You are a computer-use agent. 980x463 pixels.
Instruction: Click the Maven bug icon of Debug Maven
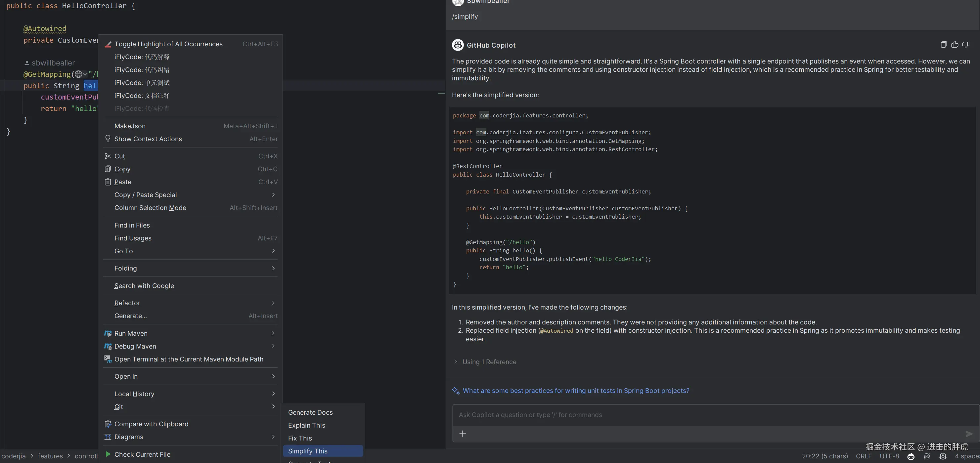click(108, 346)
